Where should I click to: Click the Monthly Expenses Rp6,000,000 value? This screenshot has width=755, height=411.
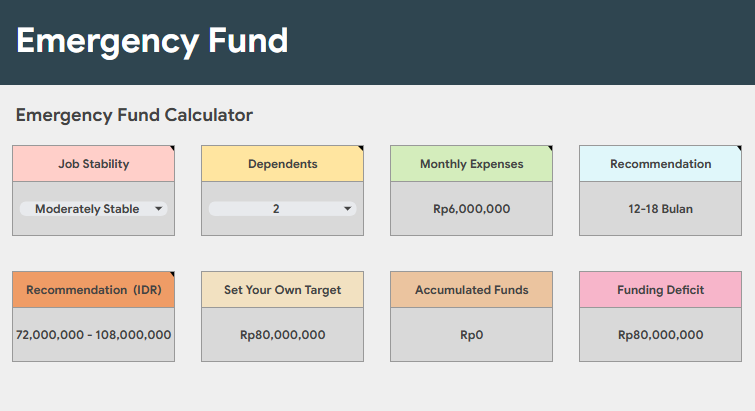click(x=472, y=209)
